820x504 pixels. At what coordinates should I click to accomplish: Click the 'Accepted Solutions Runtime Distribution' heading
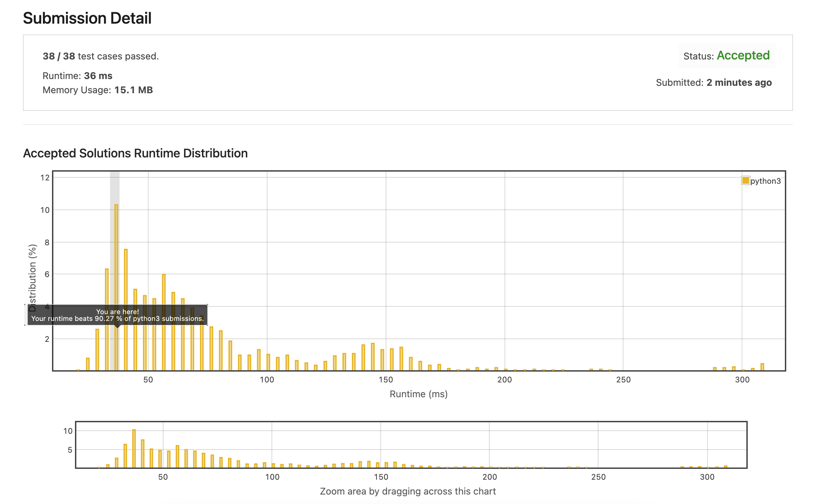[x=135, y=153]
